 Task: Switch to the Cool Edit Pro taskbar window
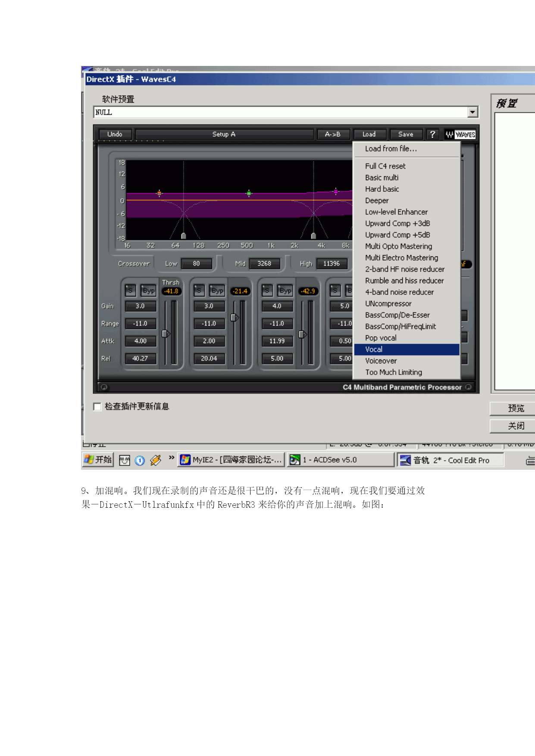point(451,460)
